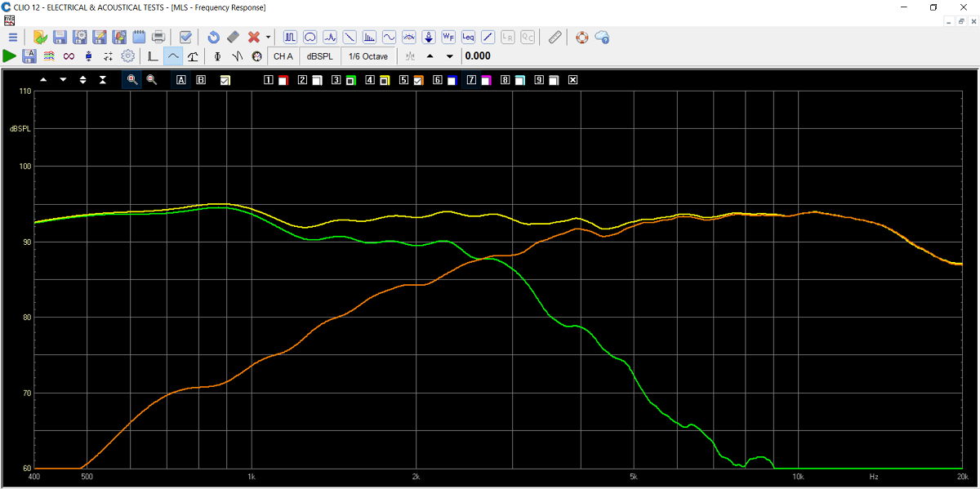
Task: Click the ruler measurement icon
Action: 555,37
